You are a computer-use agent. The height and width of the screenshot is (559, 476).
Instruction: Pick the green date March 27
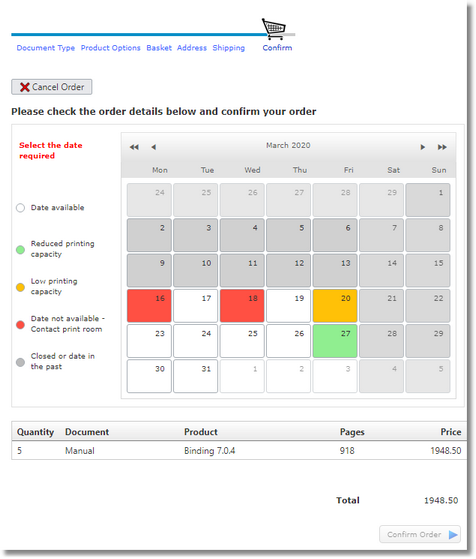click(335, 341)
